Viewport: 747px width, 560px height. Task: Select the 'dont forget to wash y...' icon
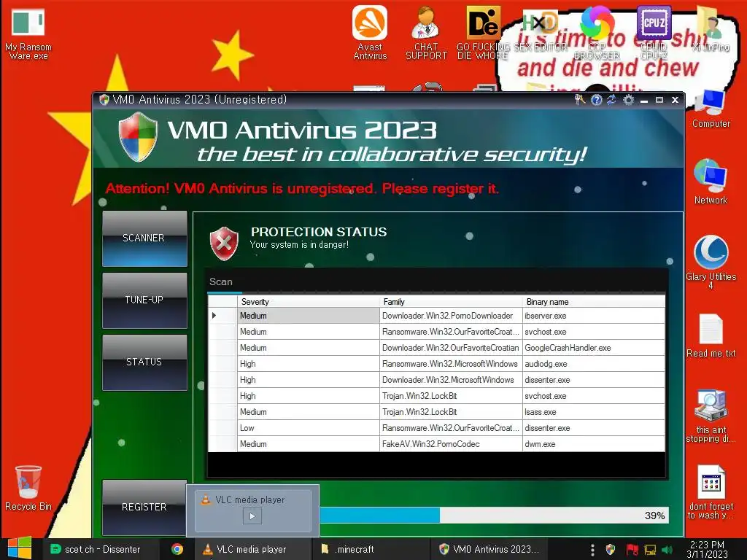[711, 492]
